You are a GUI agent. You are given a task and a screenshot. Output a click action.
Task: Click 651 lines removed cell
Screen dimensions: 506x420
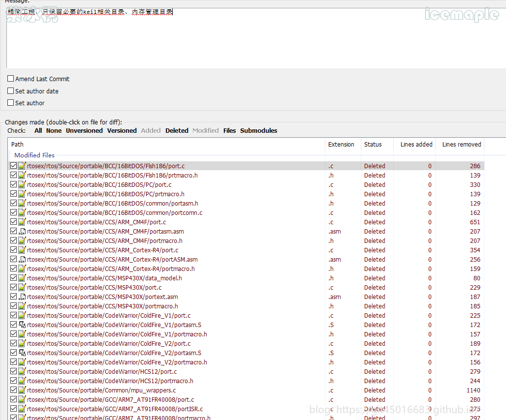(475, 222)
